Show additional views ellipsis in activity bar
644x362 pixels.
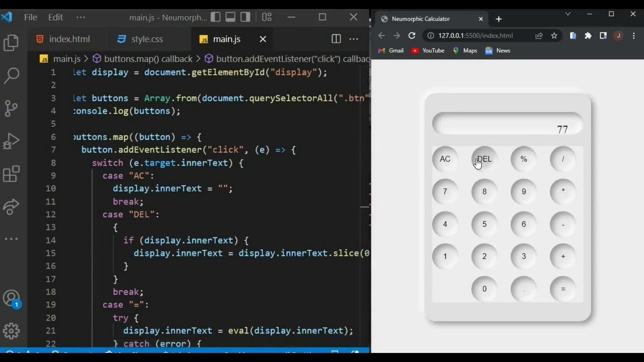point(11,239)
